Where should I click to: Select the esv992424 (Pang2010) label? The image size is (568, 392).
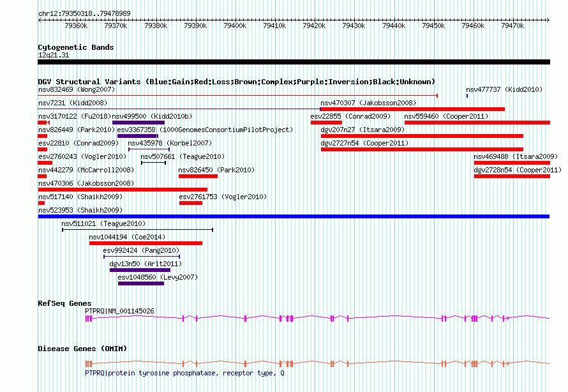tap(141, 250)
